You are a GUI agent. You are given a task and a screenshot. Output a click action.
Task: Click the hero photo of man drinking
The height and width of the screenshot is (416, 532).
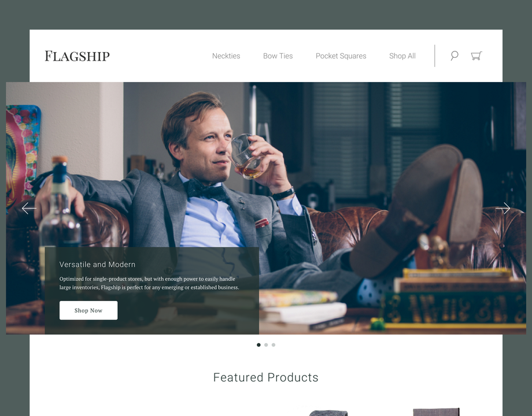266,208
